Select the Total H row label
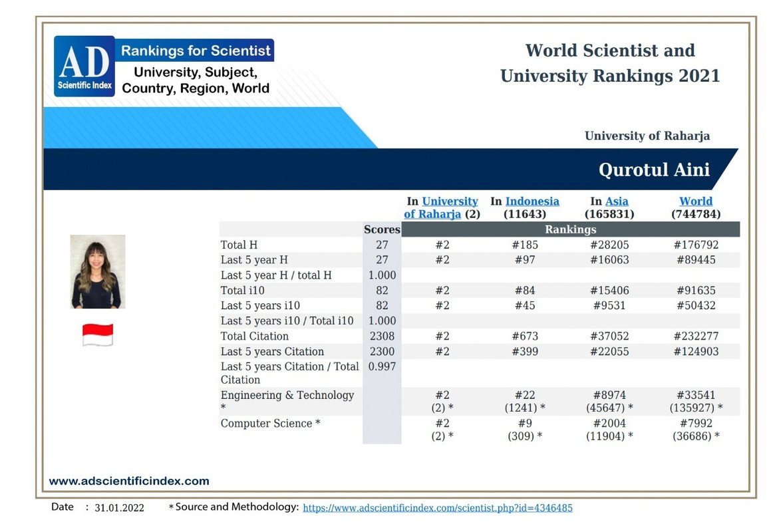The width and height of the screenshot is (775, 532). coord(239,245)
